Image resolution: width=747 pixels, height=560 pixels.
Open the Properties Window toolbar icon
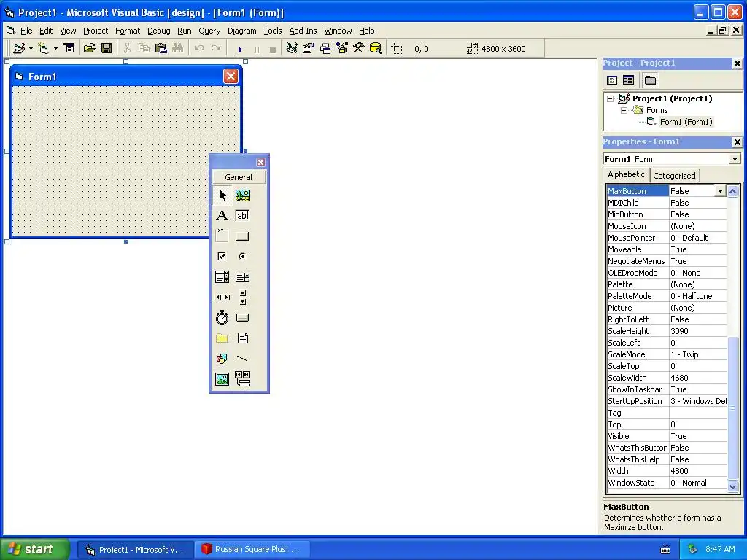click(x=309, y=49)
